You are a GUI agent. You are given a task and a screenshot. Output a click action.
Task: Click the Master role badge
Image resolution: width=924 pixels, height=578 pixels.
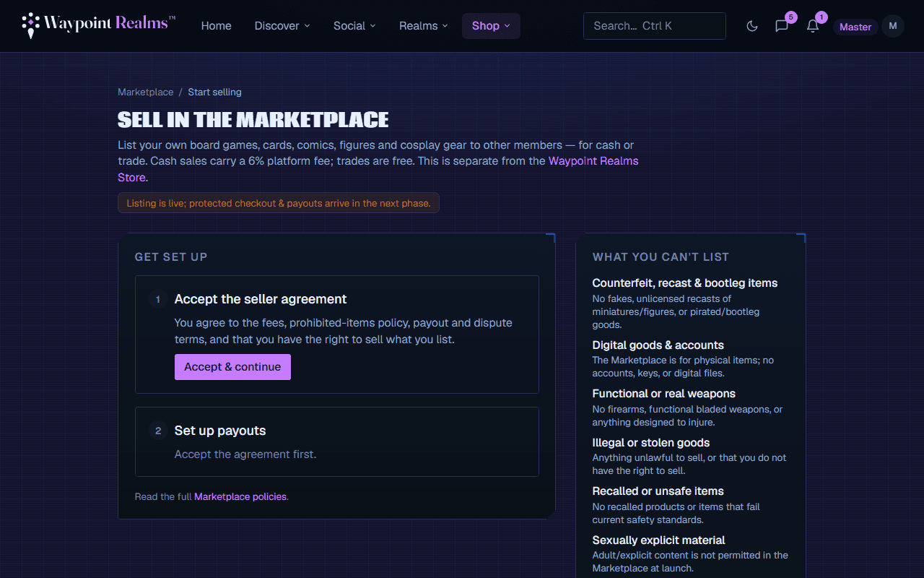tap(855, 27)
